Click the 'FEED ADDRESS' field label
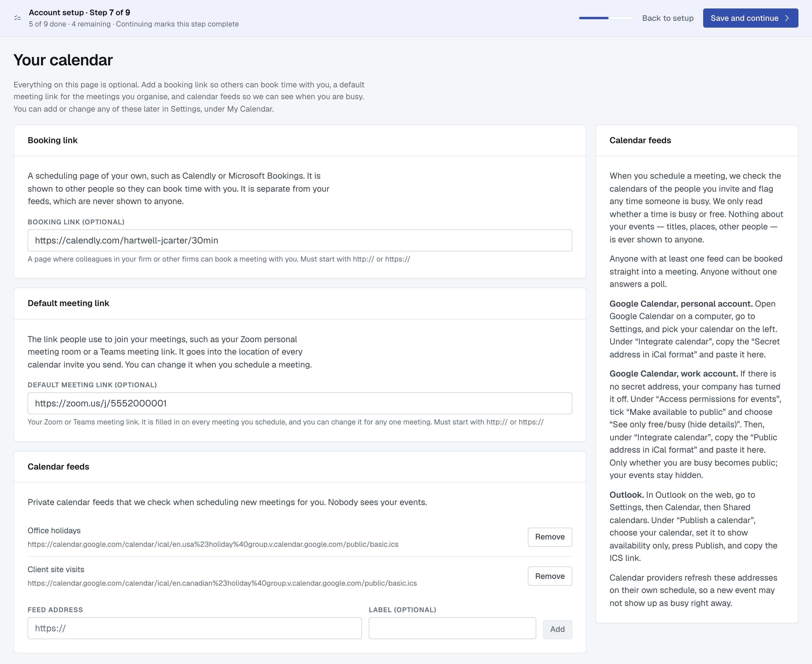Screen dimensions: 812x664 point(55,610)
